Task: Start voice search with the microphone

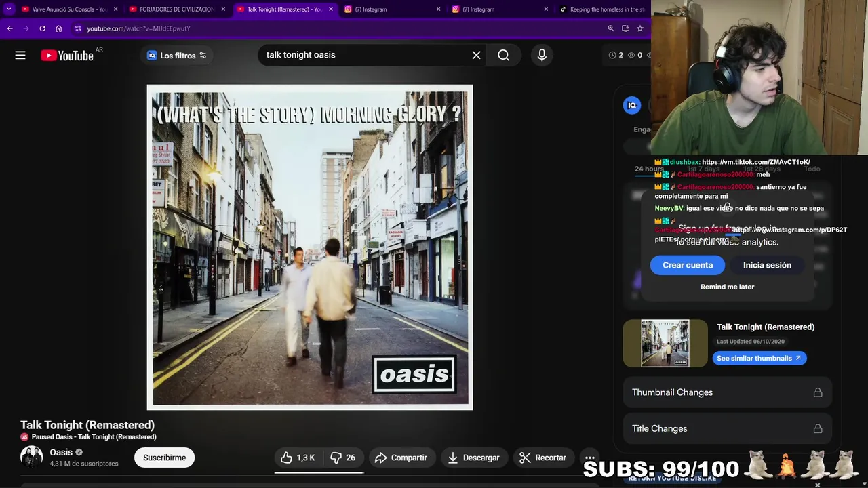Action: click(x=542, y=55)
